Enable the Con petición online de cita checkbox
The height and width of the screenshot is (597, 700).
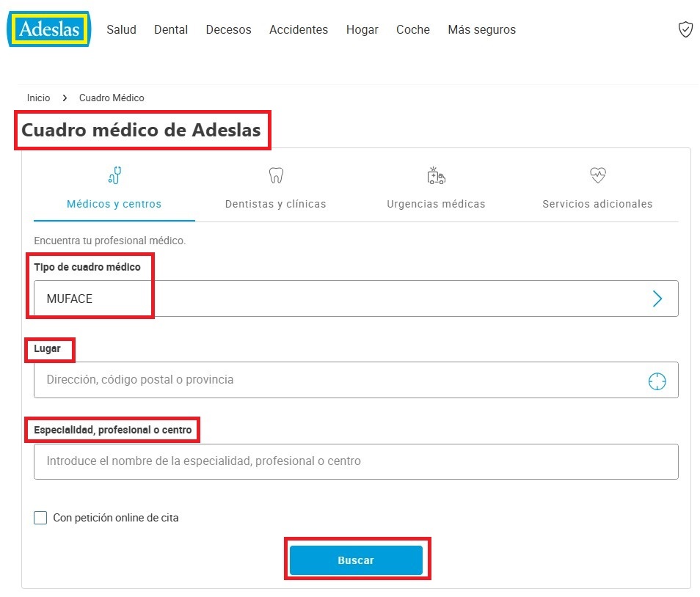[x=40, y=518]
